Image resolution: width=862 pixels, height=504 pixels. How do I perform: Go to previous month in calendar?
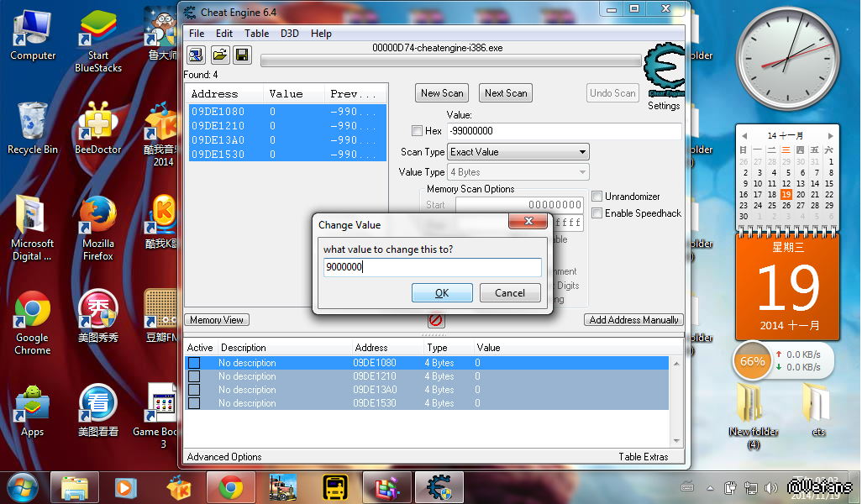click(744, 136)
